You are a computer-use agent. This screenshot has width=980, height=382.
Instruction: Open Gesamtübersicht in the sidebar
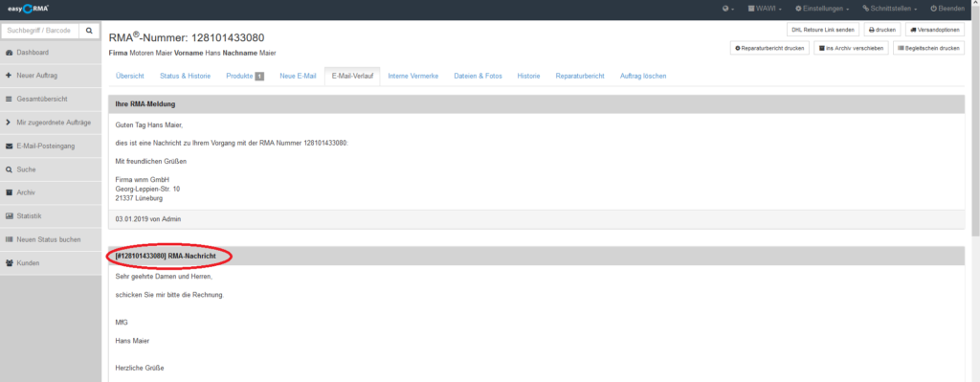(51, 100)
